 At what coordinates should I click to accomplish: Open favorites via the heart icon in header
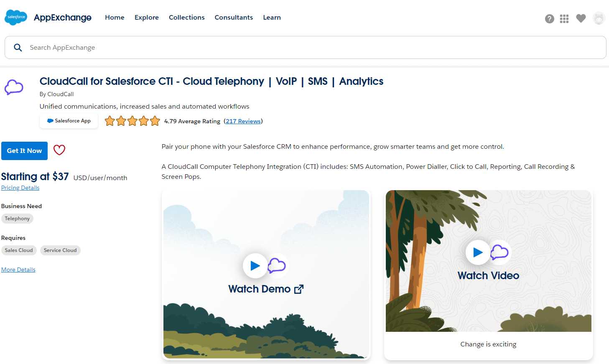(x=581, y=19)
